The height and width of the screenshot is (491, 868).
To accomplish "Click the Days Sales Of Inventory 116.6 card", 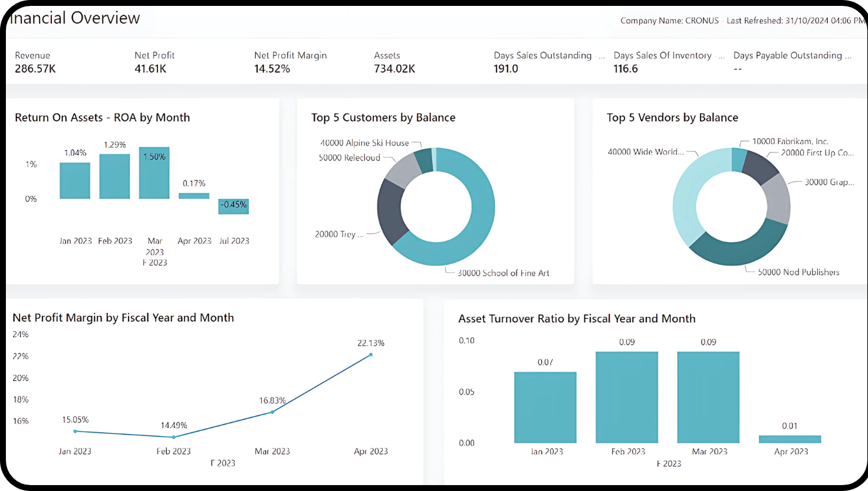I will coord(662,63).
